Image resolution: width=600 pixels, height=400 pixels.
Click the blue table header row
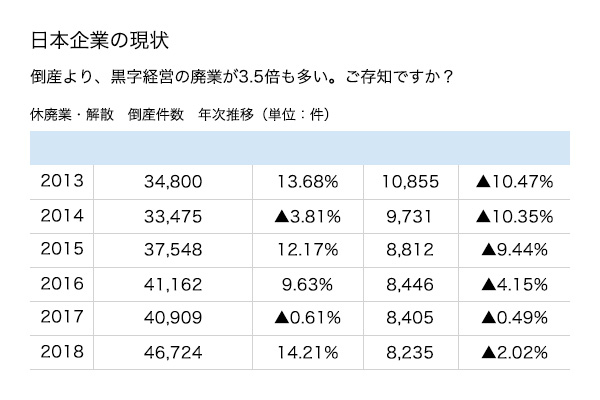(300, 148)
